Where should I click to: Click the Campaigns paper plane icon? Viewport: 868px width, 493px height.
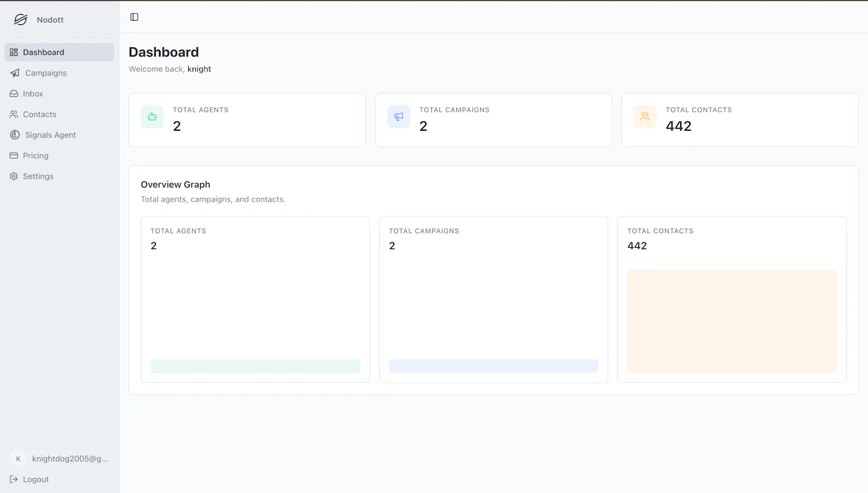click(15, 73)
